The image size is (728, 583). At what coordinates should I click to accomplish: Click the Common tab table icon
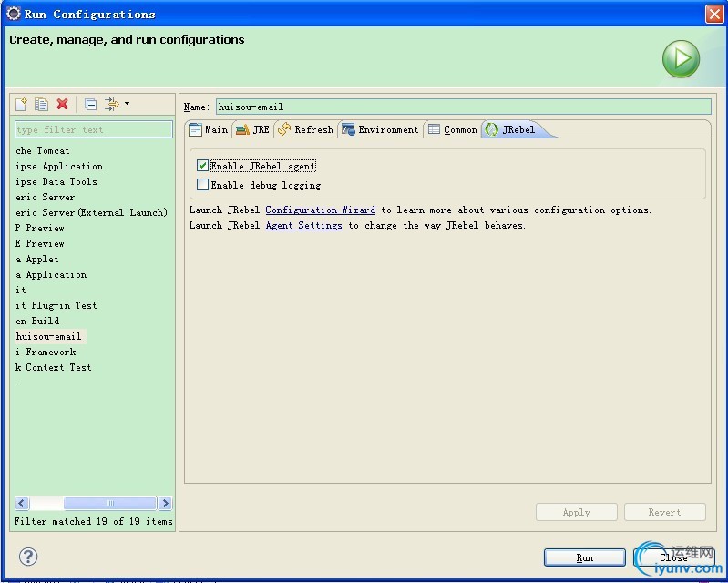[434, 129]
